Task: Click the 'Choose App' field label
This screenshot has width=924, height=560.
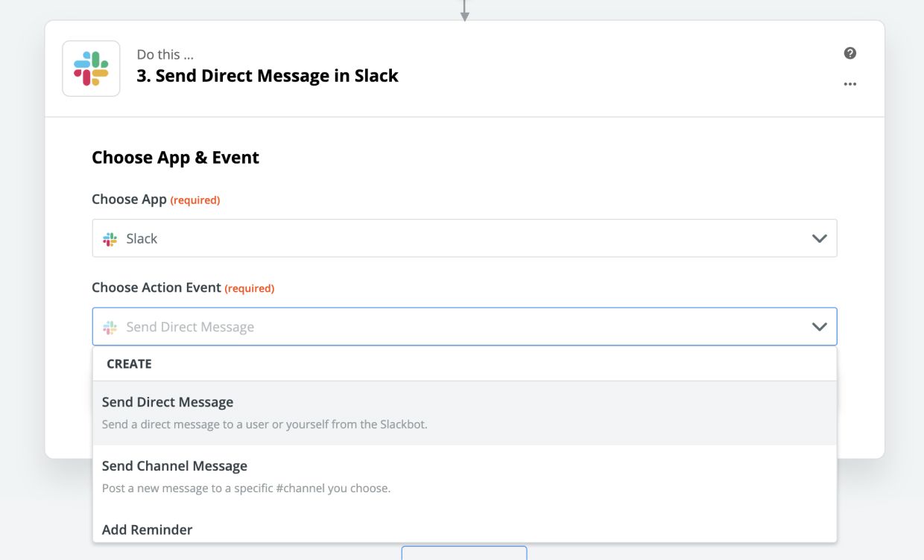Action: point(129,199)
